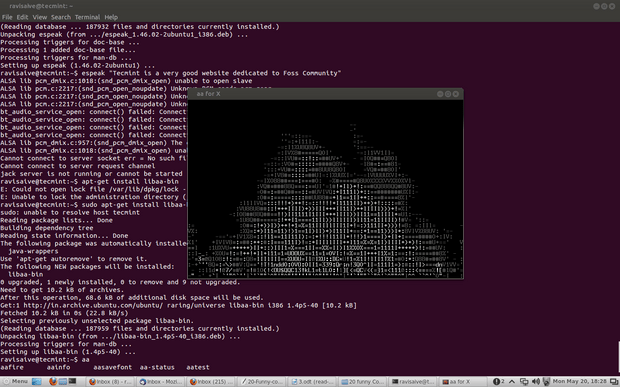Expand hidden tray icons with the up arrow
The image size is (620, 387).
pyautogui.click(x=512, y=381)
